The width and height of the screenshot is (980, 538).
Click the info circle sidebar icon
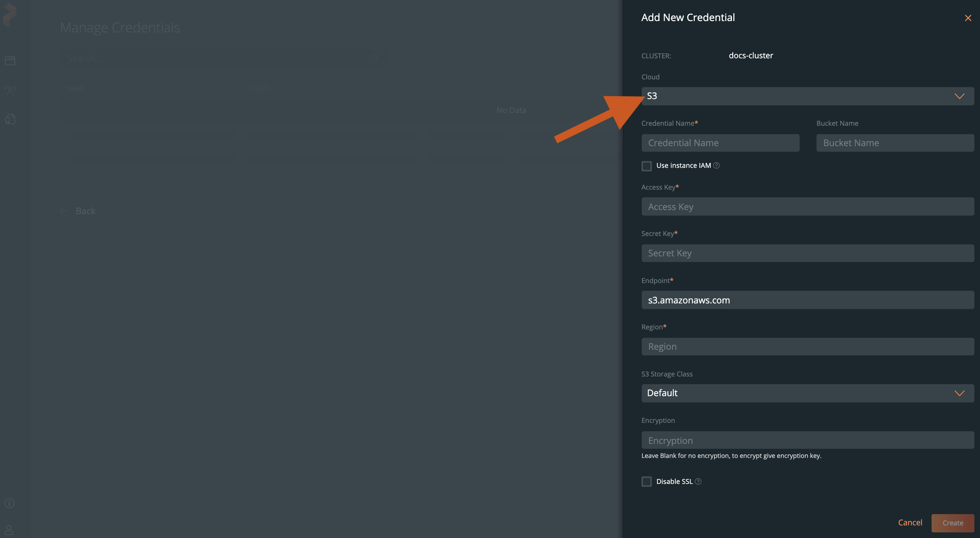tap(9, 503)
